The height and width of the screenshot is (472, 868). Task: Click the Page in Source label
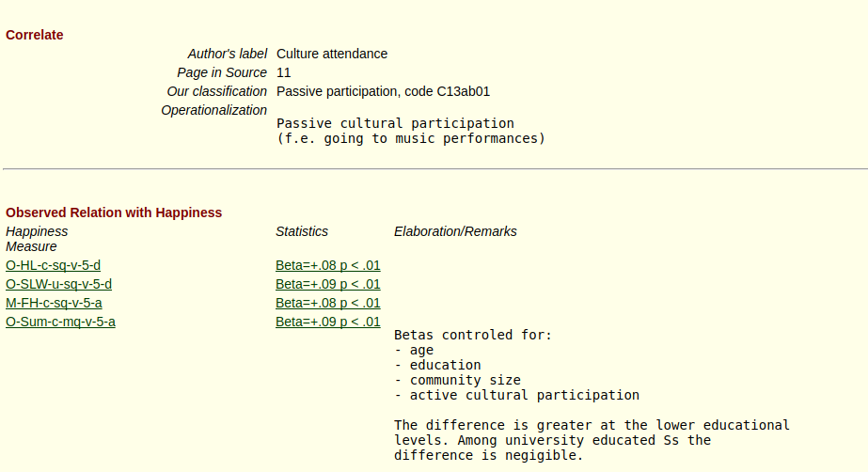222,72
